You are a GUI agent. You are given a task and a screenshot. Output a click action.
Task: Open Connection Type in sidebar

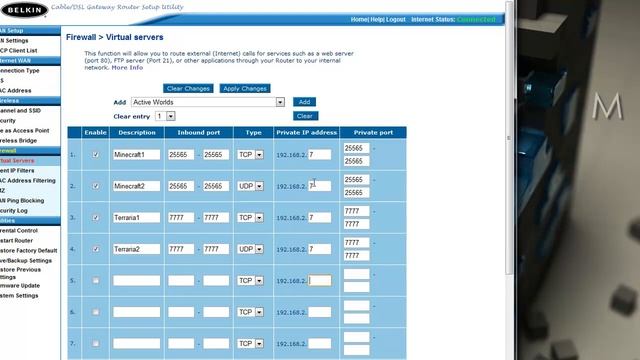[x=20, y=71]
